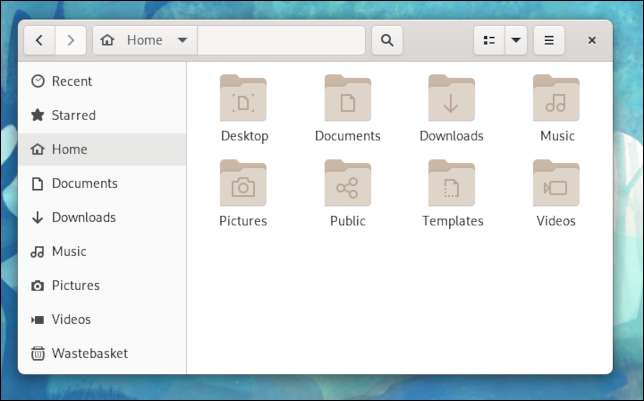Click the forward navigation arrow
The image size is (644, 401).
pyautogui.click(x=70, y=40)
